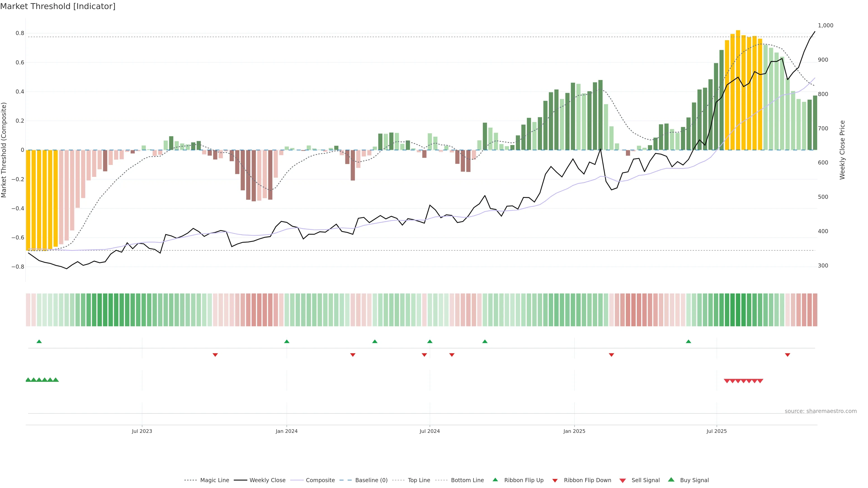Image resolution: width=868 pixels, height=488 pixels.
Task: Click the Sell Signal legend icon
Action: [622, 480]
